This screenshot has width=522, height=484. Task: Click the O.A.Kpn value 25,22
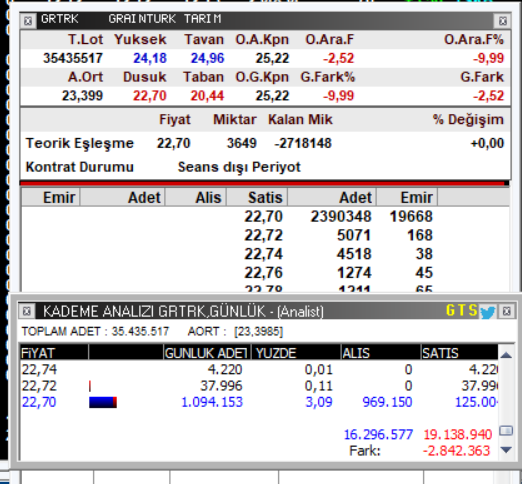point(272,58)
